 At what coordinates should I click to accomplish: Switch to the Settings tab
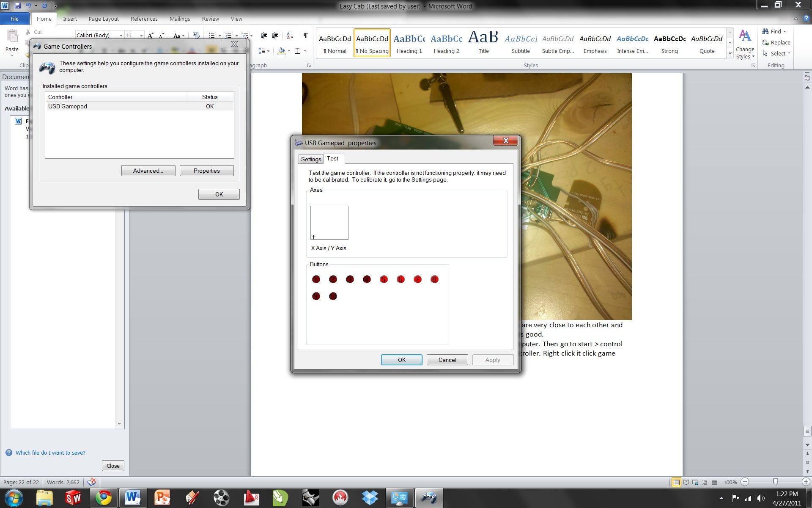(311, 159)
